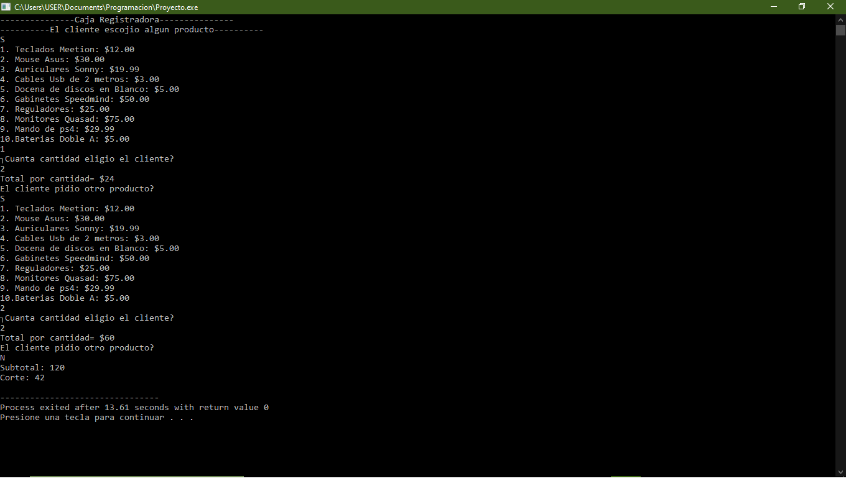Click the 'Process exited after 13.61 seconds' line
Viewport: 846px width, 504px height.
[x=134, y=408]
